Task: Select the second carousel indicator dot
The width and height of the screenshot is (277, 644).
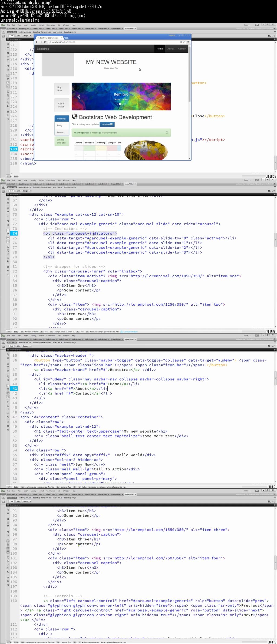Action: (120, 104)
